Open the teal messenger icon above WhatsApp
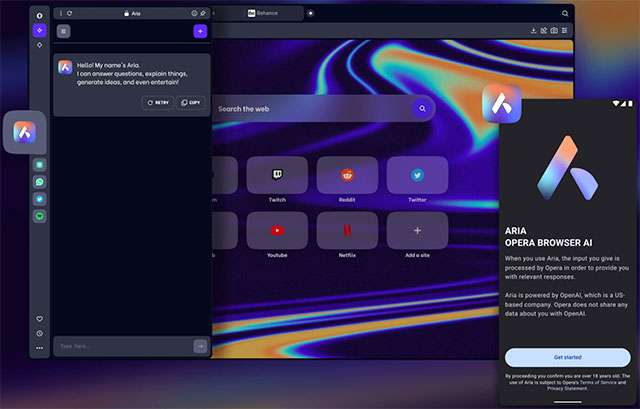This screenshot has width=640, height=409. [x=40, y=164]
